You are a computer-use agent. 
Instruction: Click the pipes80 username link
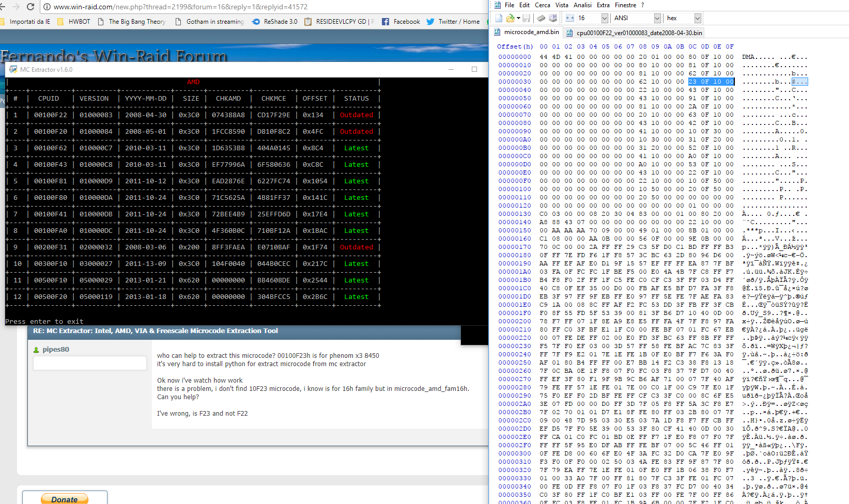click(56, 349)
